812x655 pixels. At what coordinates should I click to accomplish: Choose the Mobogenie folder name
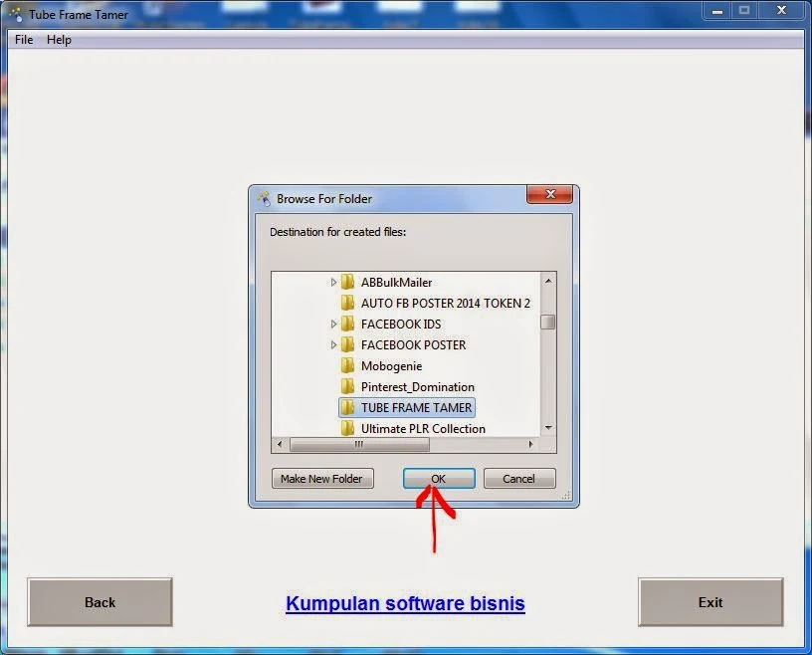click(x=391, y=366)
